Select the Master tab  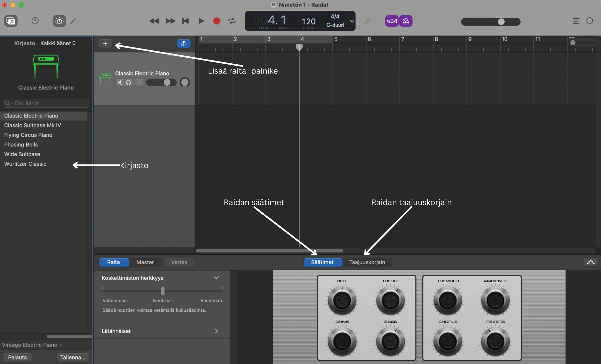click(145, 262)
